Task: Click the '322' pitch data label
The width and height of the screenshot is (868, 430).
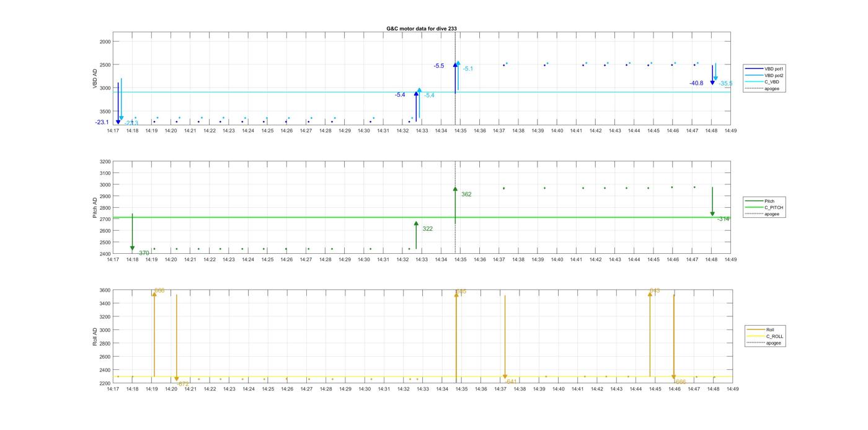Action: click(428, 229)
